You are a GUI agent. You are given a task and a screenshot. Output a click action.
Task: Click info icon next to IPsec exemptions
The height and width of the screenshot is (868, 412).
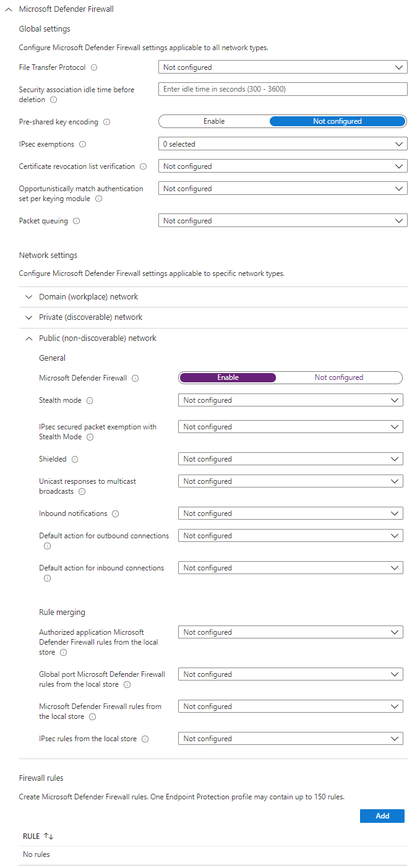coord(83,144)
